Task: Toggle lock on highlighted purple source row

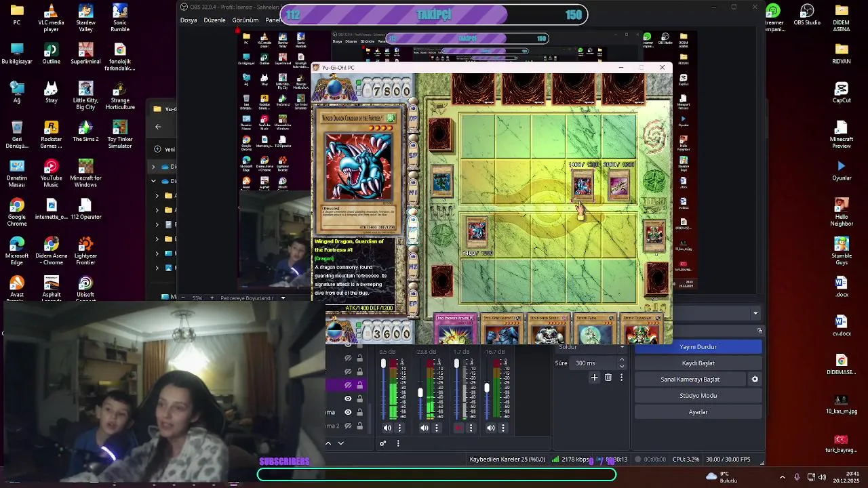Action: (x=359, y=385)
